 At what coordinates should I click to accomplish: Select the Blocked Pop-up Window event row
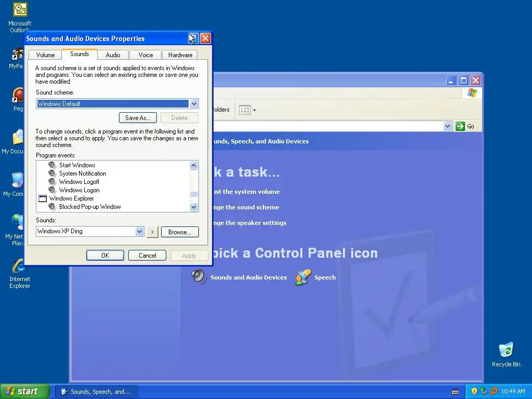[x=90, y=207]
